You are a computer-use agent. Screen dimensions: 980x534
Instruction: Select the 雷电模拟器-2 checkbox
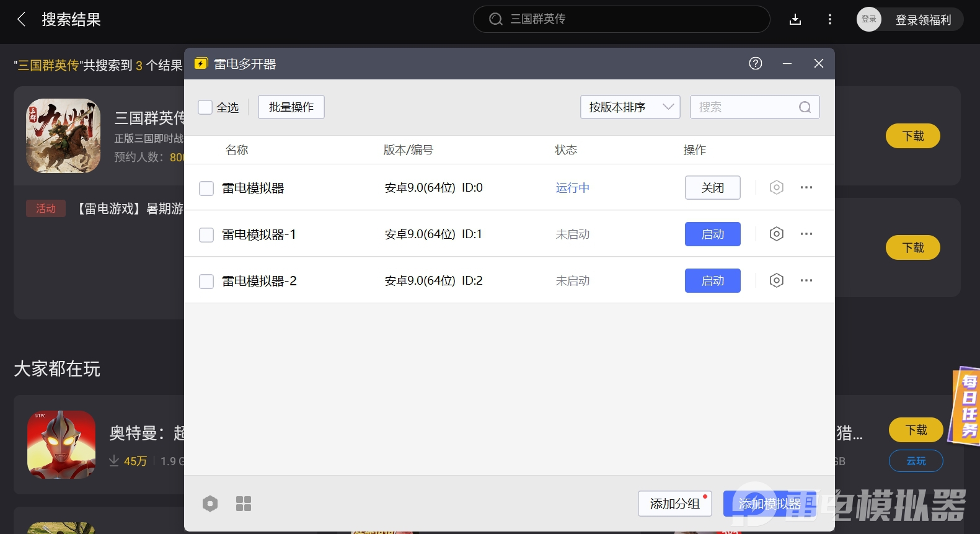206,281
